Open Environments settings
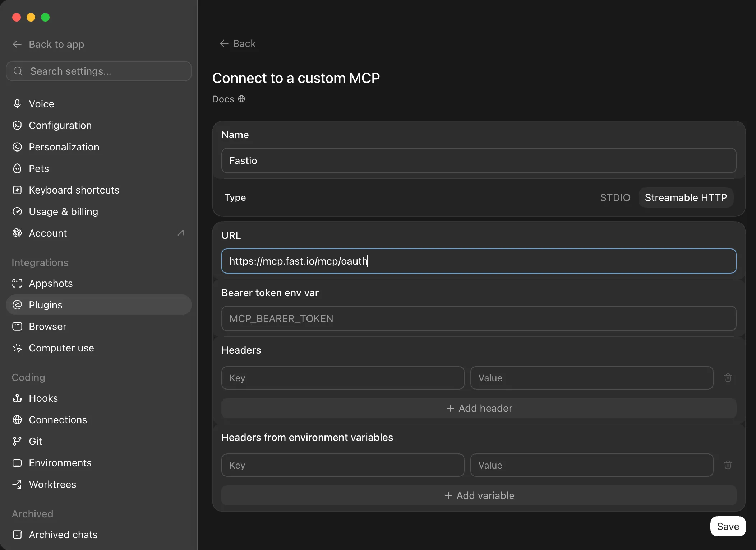 [99, 463]
